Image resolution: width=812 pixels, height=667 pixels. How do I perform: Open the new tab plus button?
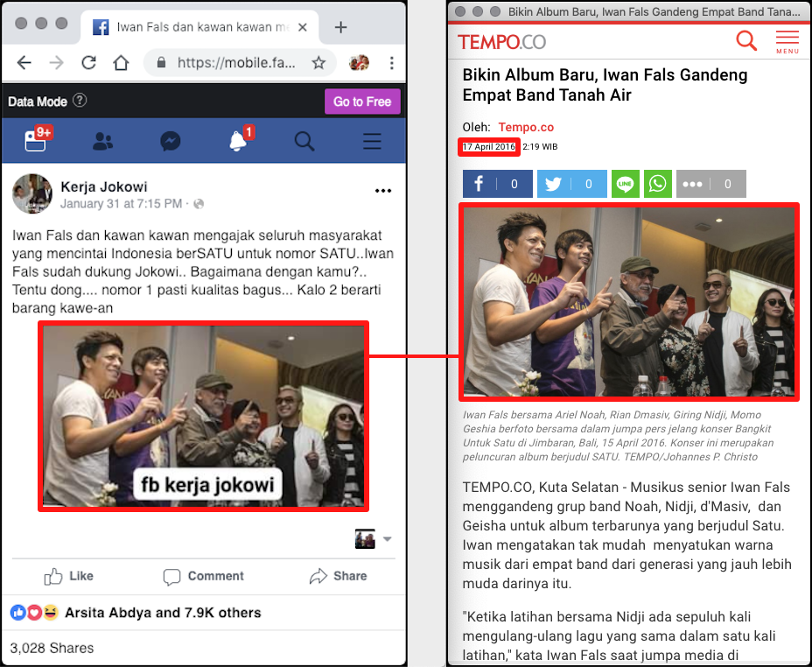click(341, 27)
